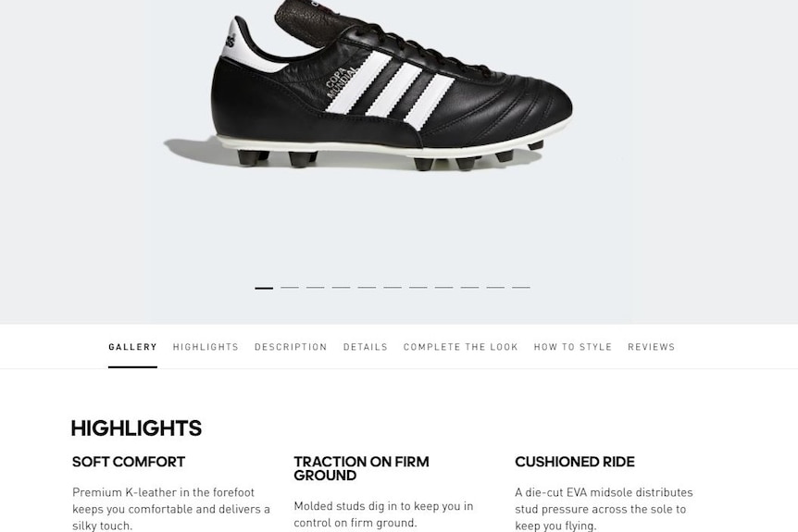Screen dimensions: 798x532
Task: Open the Complete the Look tab
Action: click(461, 347)
